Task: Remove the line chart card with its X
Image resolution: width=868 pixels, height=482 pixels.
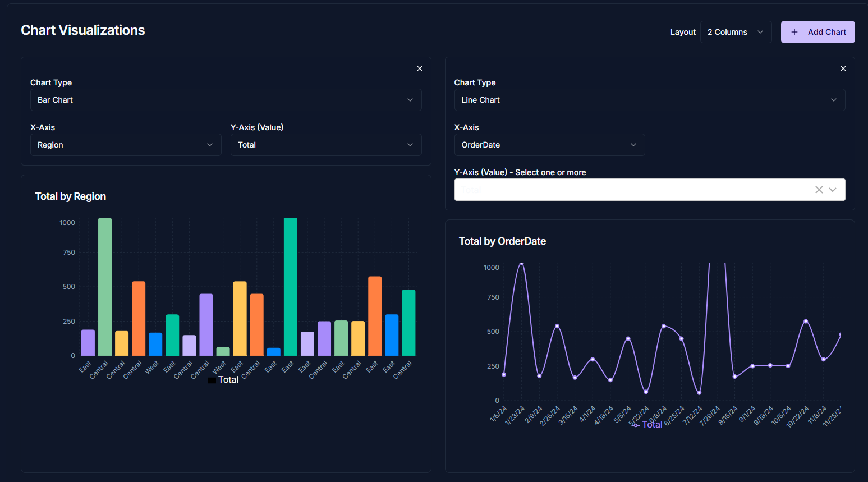Action: pyautogui.click(x=843, y=68)
